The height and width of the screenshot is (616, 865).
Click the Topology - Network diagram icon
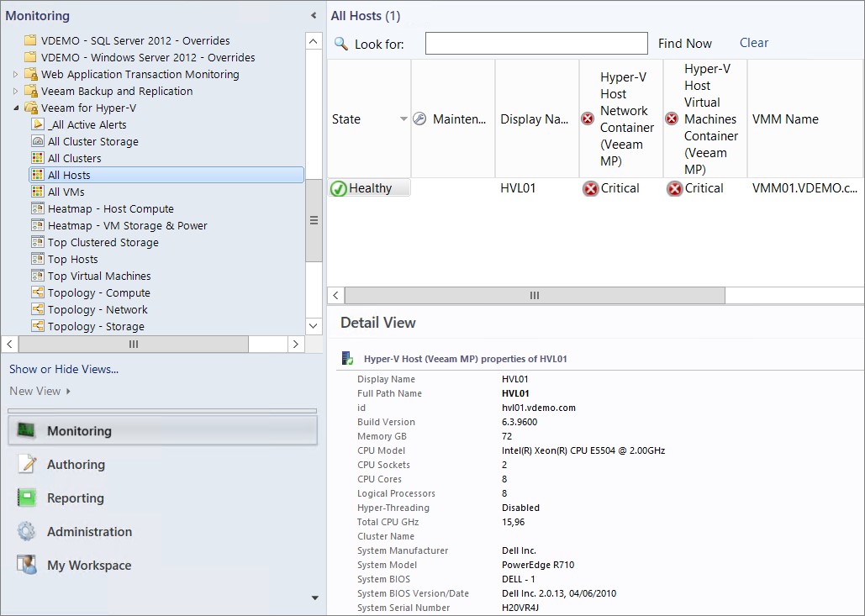38,309
